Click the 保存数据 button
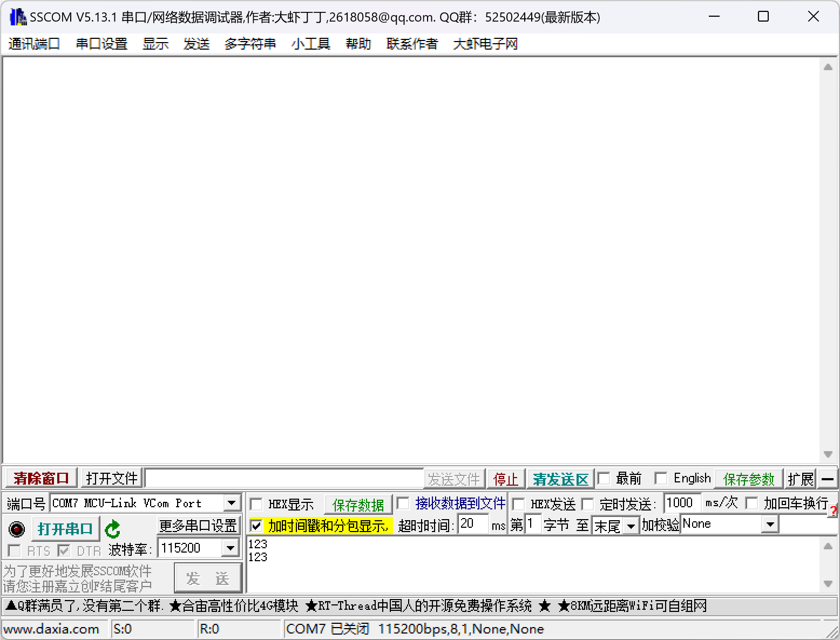Image resolution: width=840 pixels, height=640 pixels. (x=358, y=505)
